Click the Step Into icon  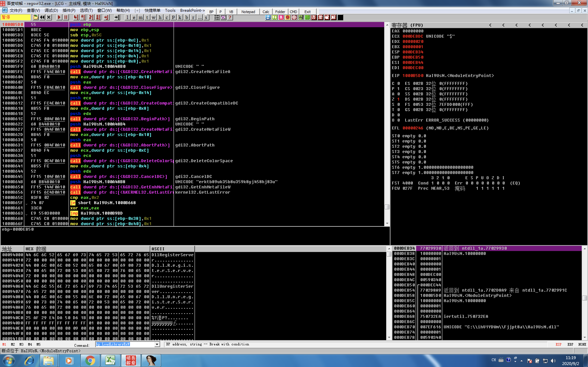click(x=76, y=18)
